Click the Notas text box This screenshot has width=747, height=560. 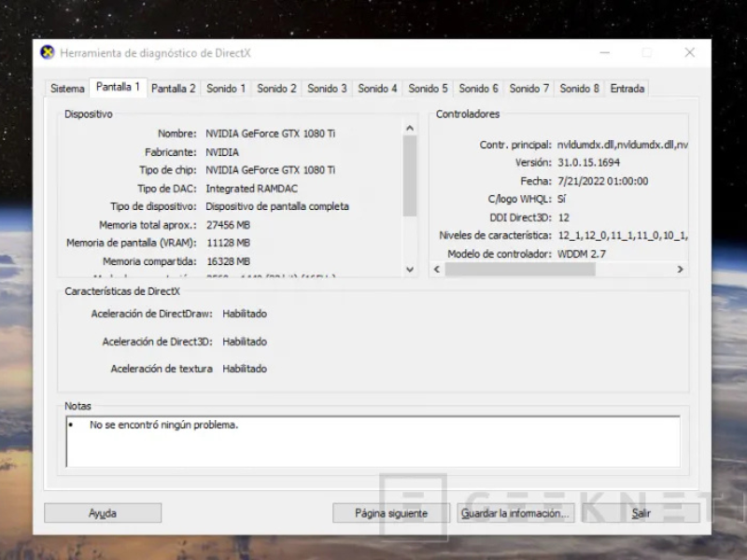click(x=373, y=441)
